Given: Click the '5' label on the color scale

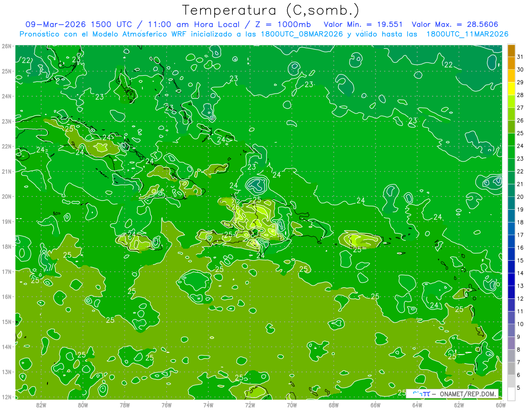Looking at the screenshot, I should pyautogui.click(x=519, y=388).
